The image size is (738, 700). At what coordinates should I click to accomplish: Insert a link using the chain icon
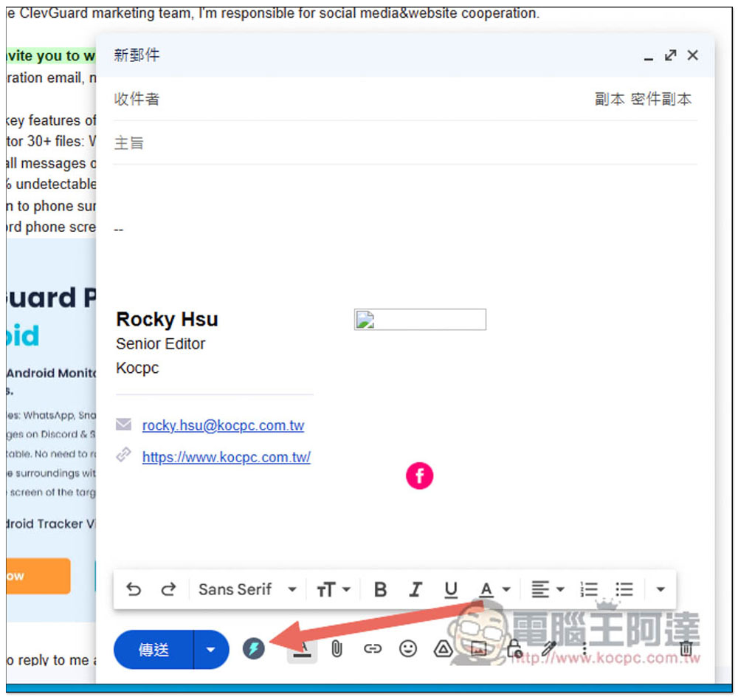pyautogui.click(x=372, y=649)
